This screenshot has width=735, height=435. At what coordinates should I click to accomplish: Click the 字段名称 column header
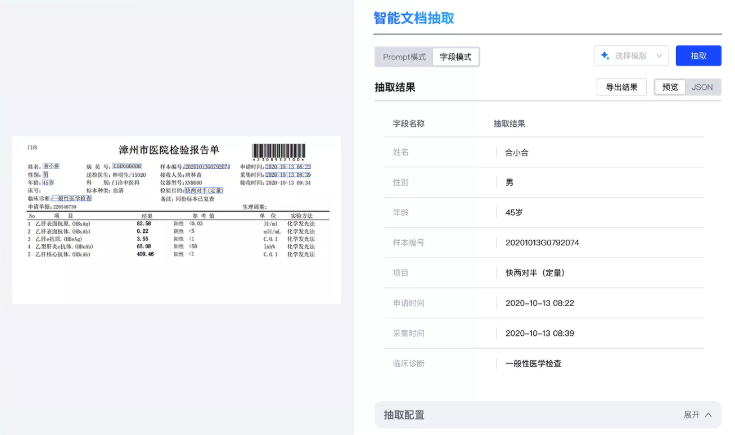click(408, 124)
